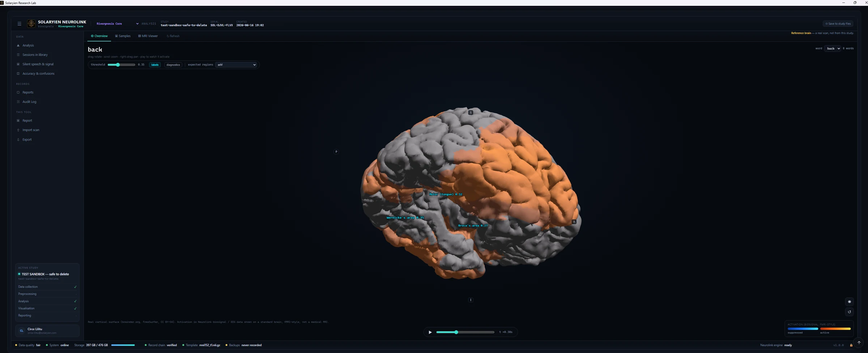Open Accuracy & confusions page
This screenshot has width=868, height=353.
(38, 74)
